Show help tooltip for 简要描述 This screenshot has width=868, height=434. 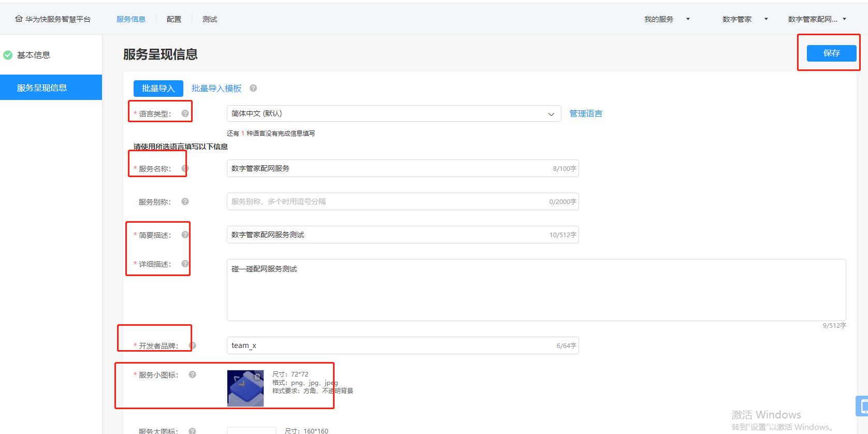pos(185,235)
